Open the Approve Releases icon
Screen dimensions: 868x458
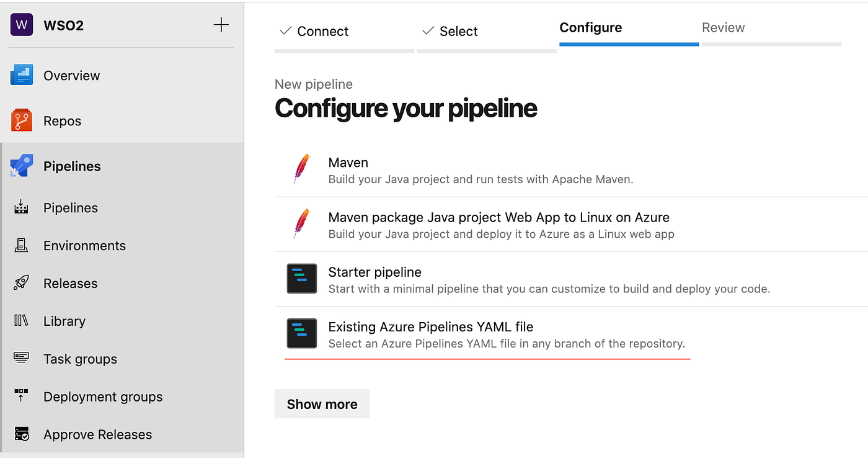(22, 434)
